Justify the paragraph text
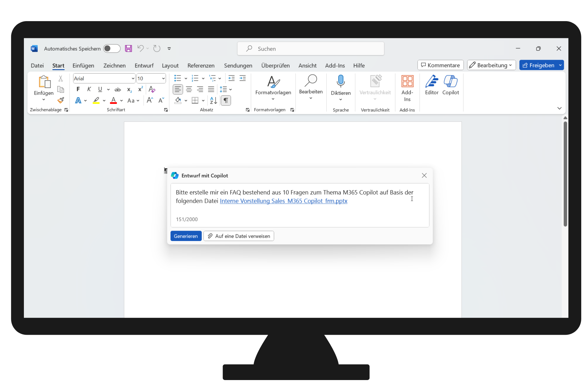 coord(211,89)
